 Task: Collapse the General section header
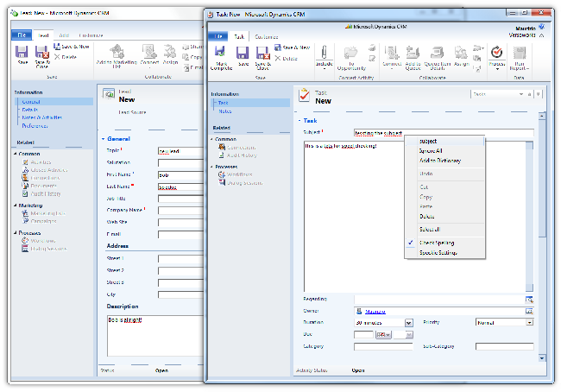[104, 138]
